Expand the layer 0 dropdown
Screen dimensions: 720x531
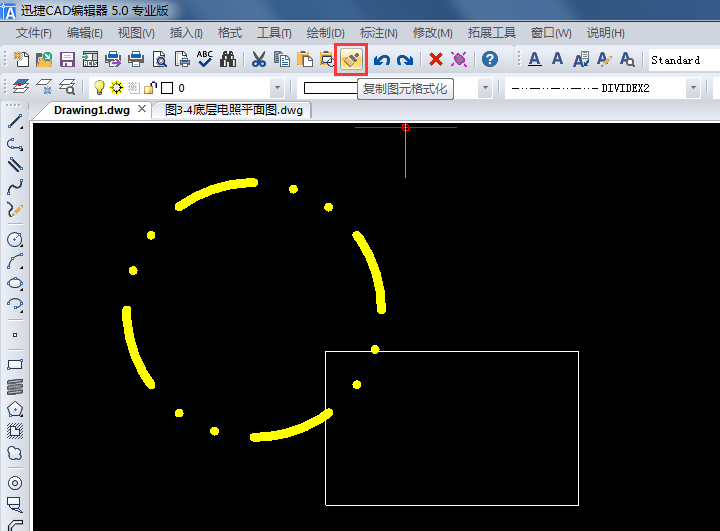point(277,88)
